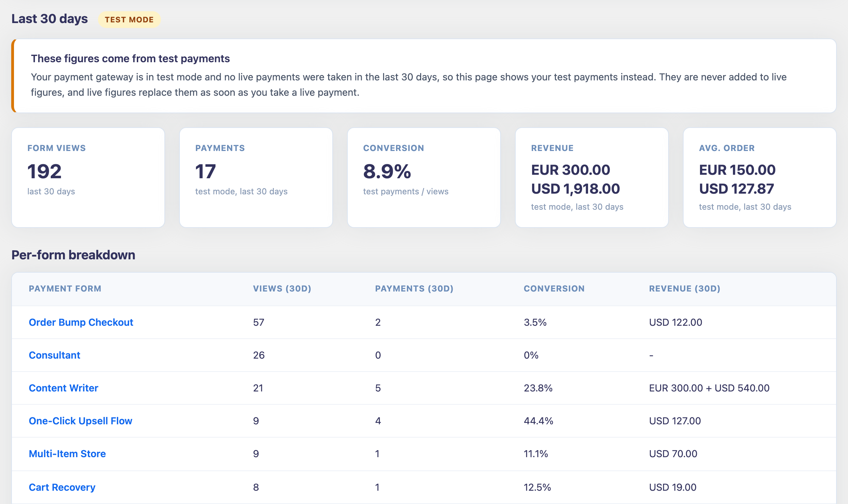Click the 57 views cell
Image resolution: width=848 pixels, height=504 pixels.
[x=259, y=322]
